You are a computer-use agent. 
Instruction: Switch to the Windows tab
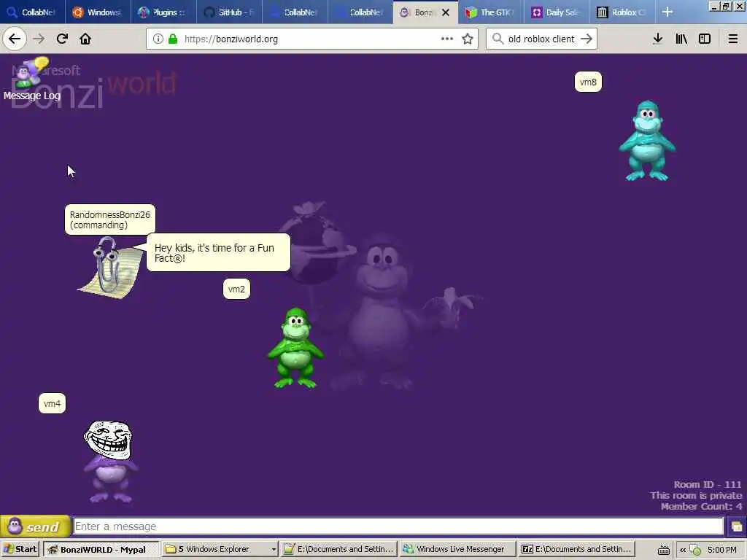(98, 12)
